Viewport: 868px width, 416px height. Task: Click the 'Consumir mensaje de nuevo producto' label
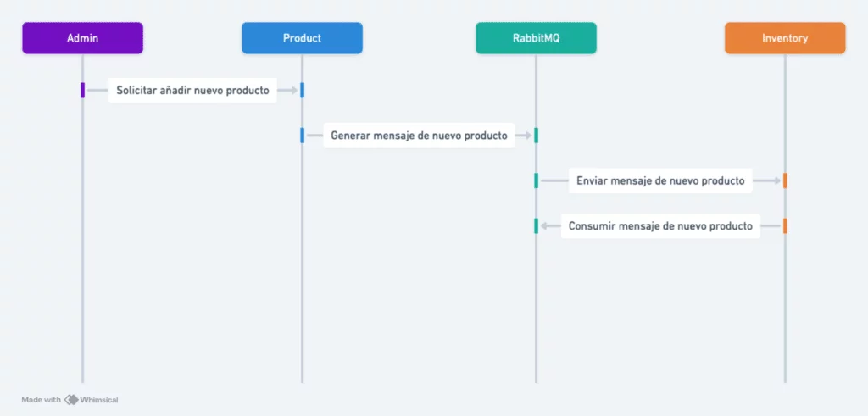coord(660,226)
